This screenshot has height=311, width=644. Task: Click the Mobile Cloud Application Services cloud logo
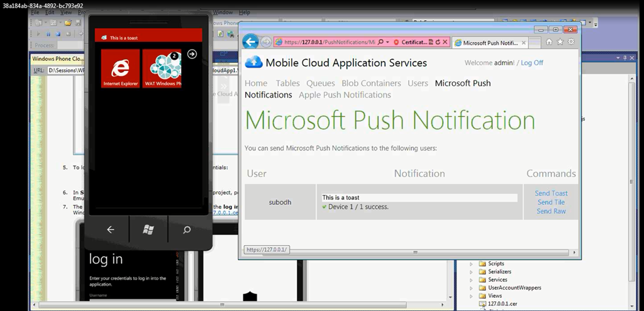(253, 62)
